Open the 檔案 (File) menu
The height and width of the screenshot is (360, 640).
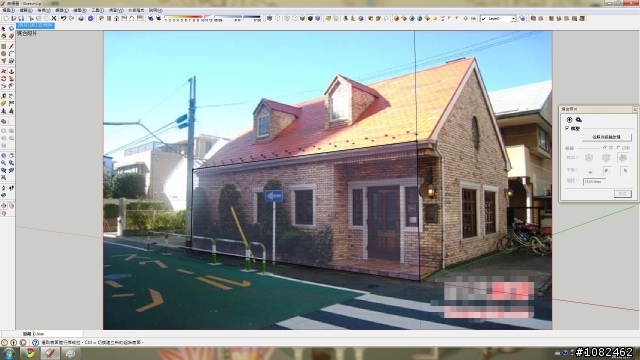(9, 10)
